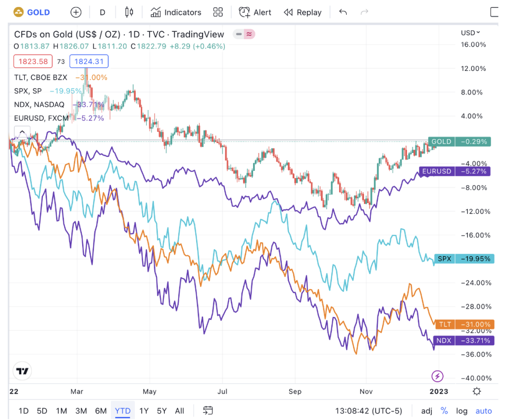Open chart settings gear icon
The image size is (507, 420).
476,391
